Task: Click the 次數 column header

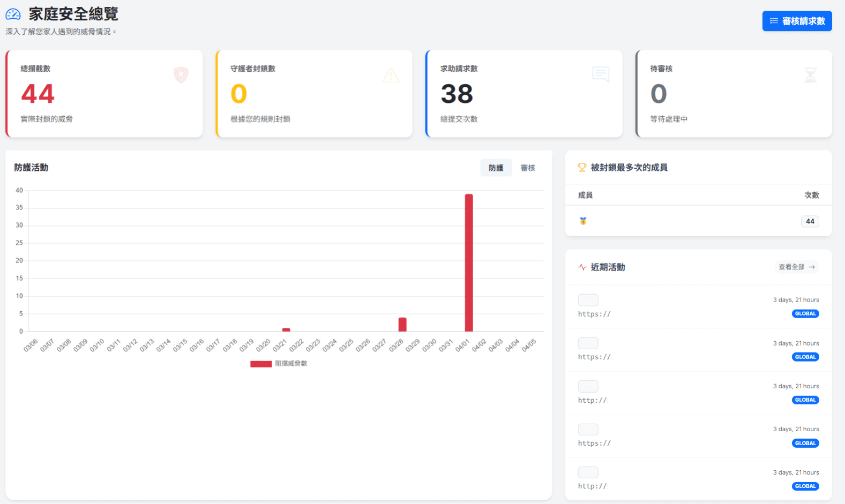Action: point(811,195)
